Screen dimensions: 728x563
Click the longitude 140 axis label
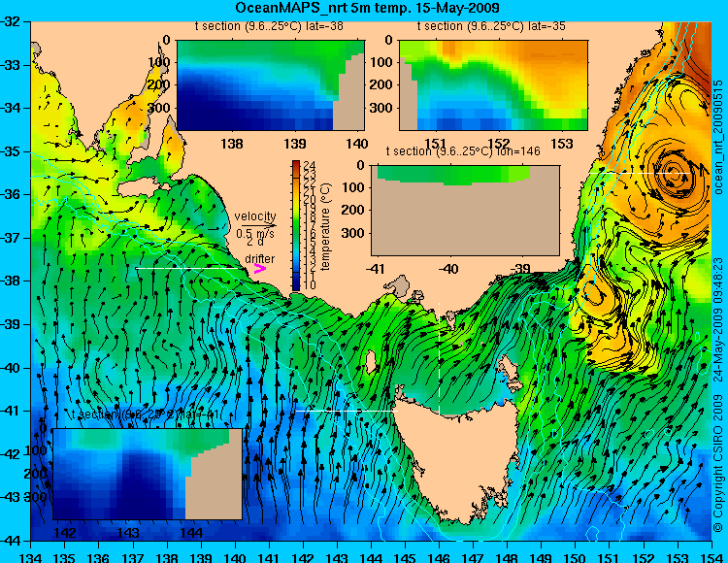pos(235,557)
